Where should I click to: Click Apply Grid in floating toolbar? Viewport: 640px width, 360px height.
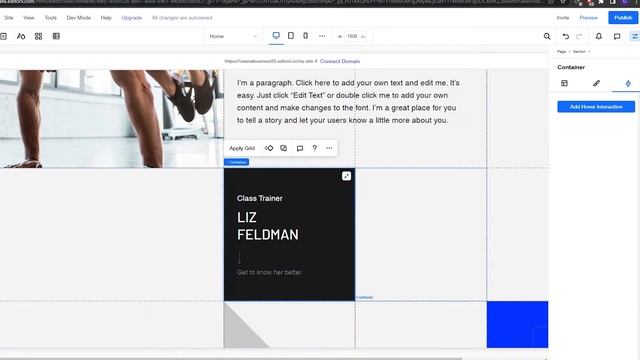(x=242, y=148)
